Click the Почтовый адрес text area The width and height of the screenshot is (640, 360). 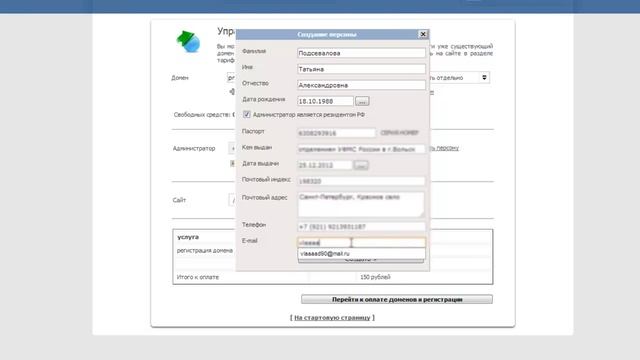[361, 204]
